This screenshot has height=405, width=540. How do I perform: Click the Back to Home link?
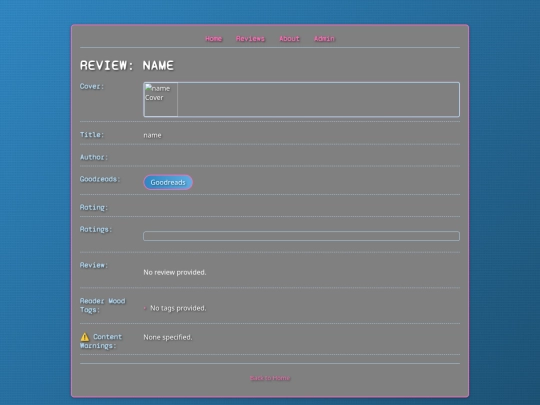pos(270,378)
